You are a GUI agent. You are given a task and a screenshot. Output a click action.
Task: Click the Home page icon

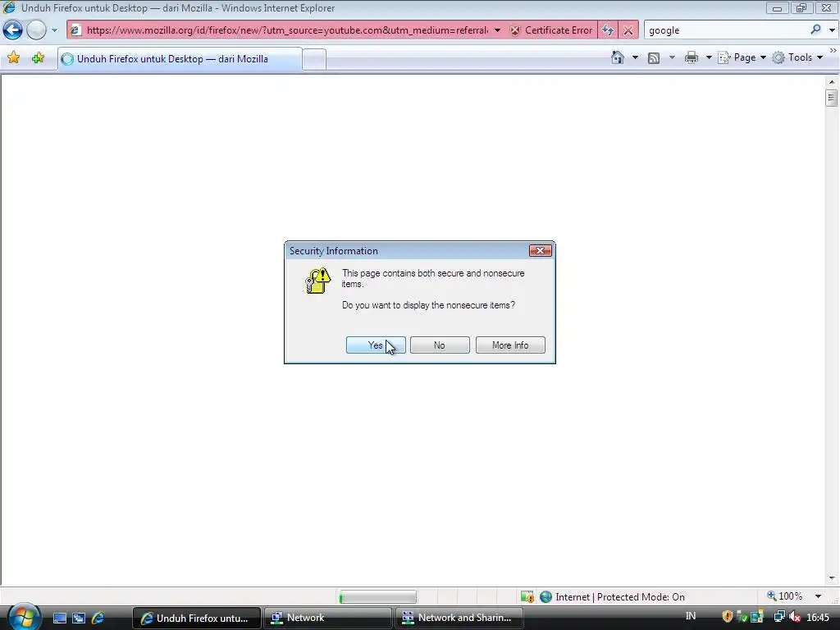[618, 57]
